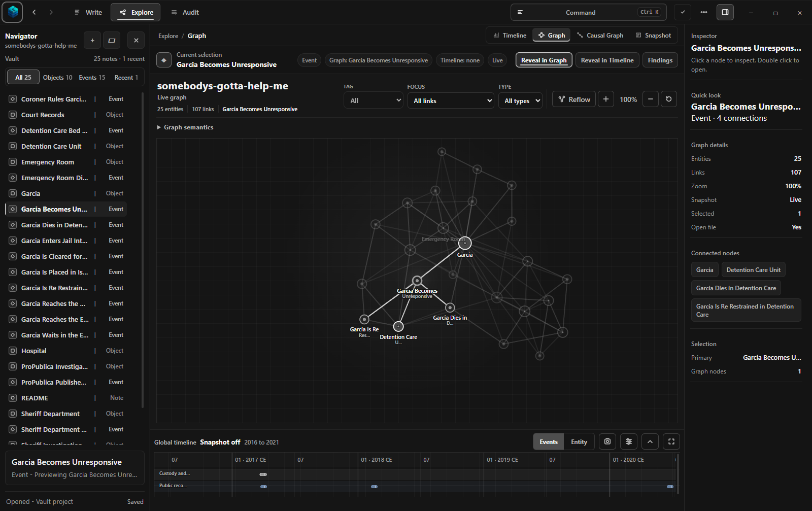Screen dimensions: 812x511
Task: Take a timeline snapshot camera icon
Action: click(x=607, y=442)
